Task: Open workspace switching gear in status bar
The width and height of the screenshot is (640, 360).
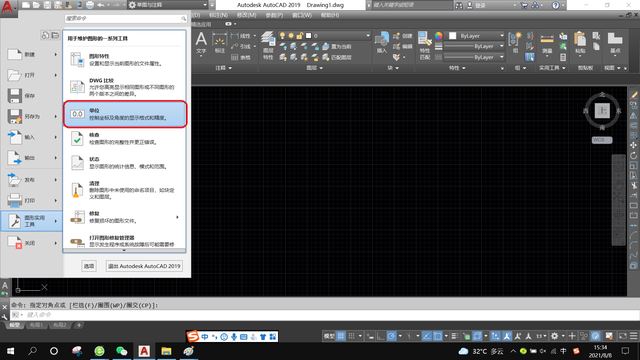Action: pos(554,336)
